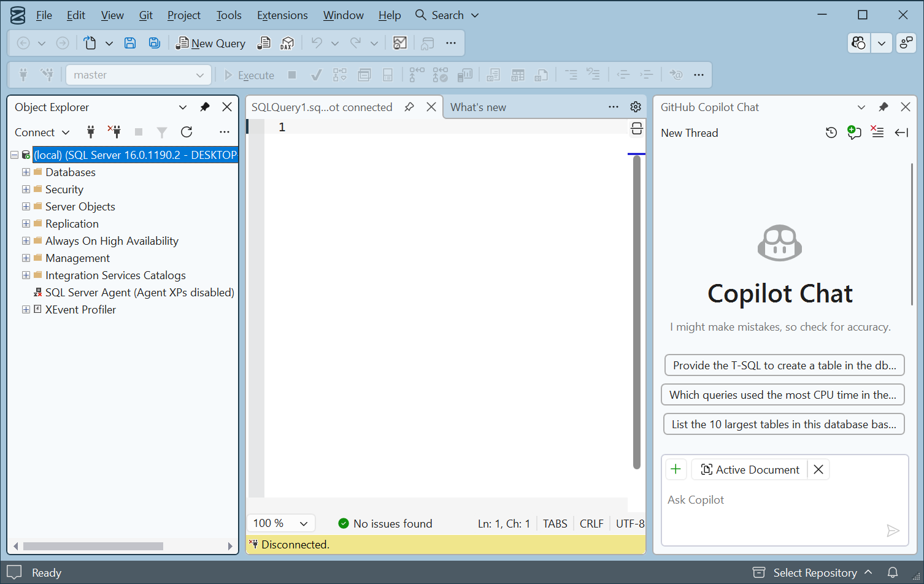Toggle the CRLF line ending indicator
Image resolution: width=924 pixels, height=584 pixels.
[x=591, y=523]
